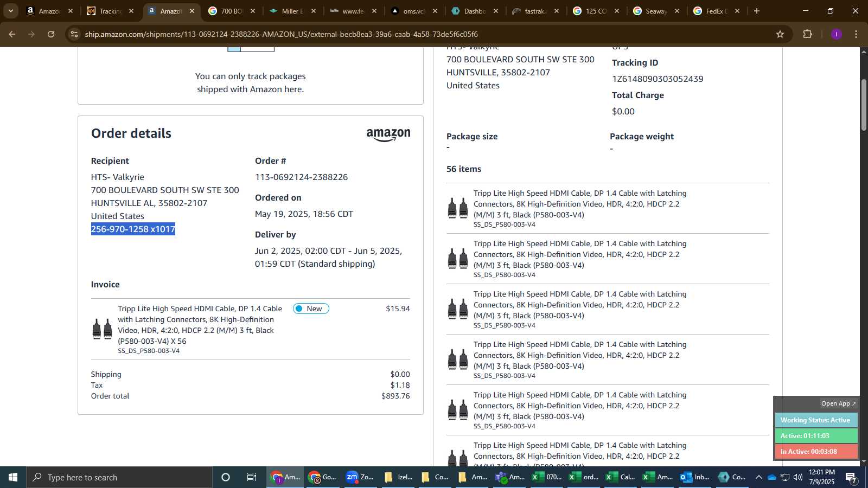This screenshot has height=488, width=868.
Task: Click the second Tripp Lite item thumbnail
Action: (x=458, y=259)
